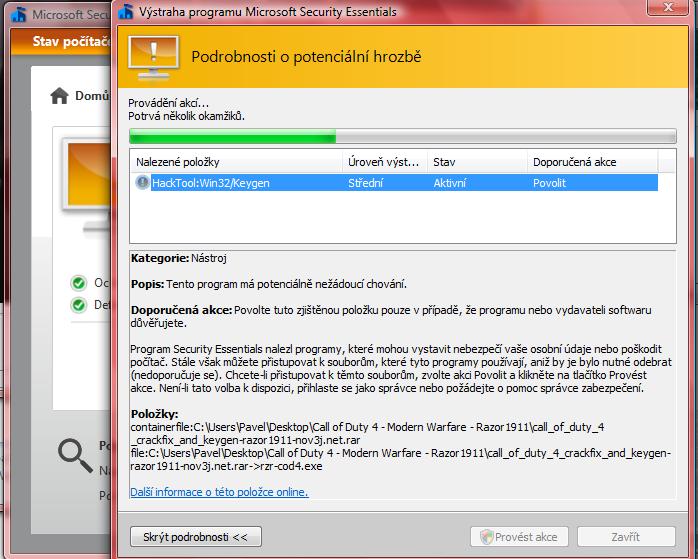The width and height of the screenshot is (698, 559).
Task: Collapse details with Skrýt podrobnosti button
Action: pyautogui.click(x=195, y=537)
